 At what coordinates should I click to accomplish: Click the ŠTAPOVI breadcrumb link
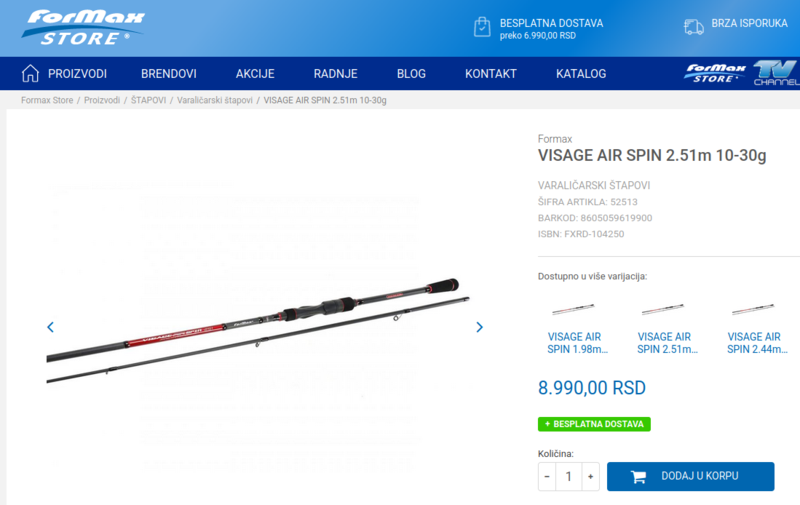point(148,100)
